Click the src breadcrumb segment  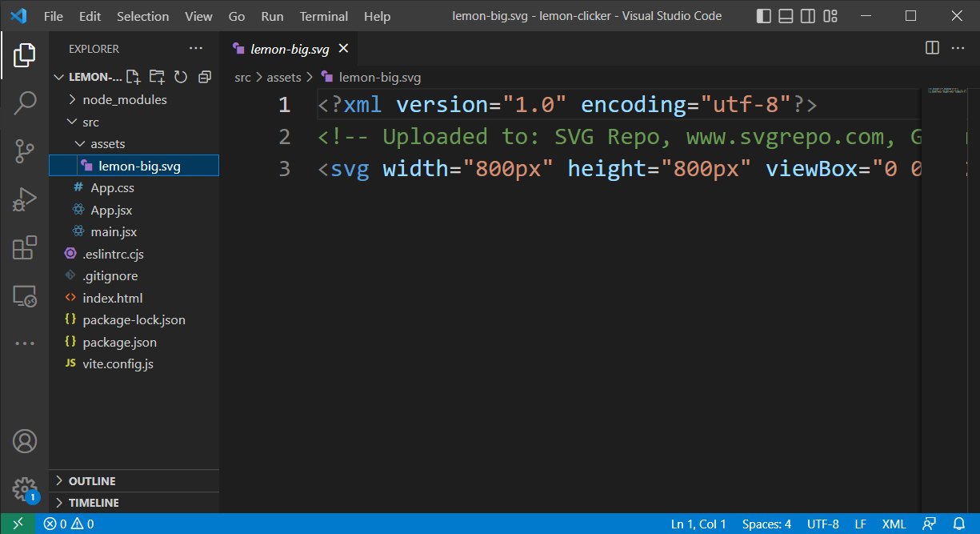[242, 78]
